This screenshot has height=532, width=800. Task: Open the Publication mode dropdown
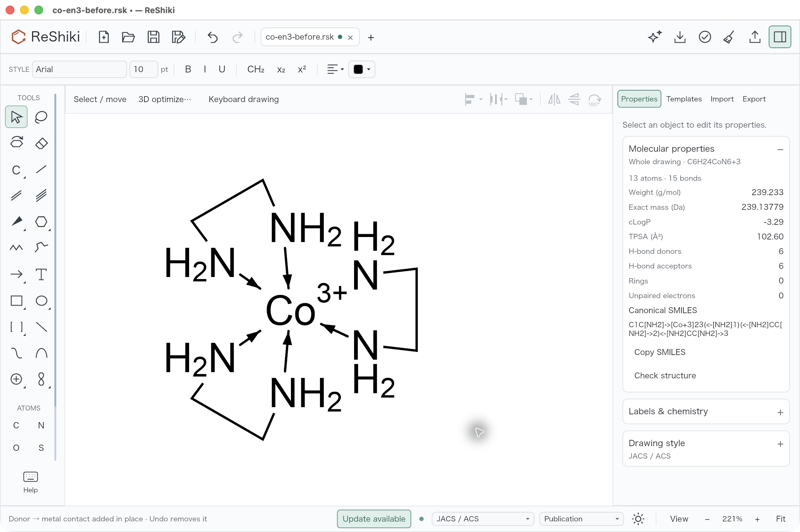[x=581, y=519]
